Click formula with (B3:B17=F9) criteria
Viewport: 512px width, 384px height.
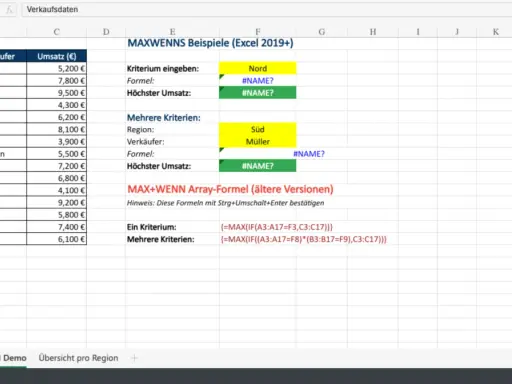pyautogui.click(x=304, y=239)
